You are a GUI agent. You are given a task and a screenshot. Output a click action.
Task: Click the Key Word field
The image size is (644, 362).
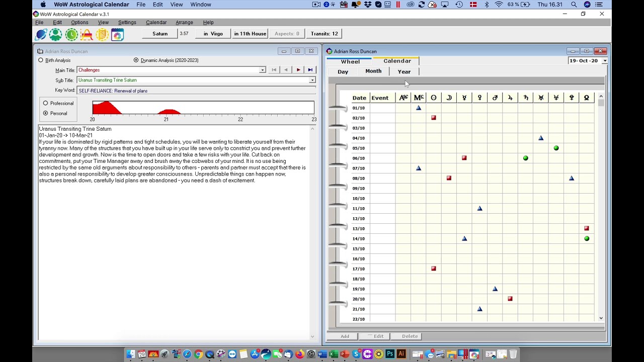point(197,90)
